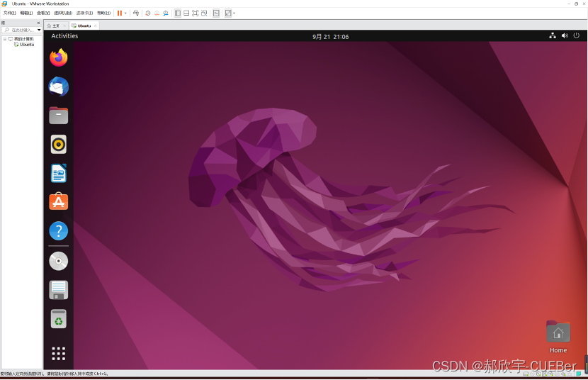Viewport: 588px width, 380px height.
Task: Open the power menu icon in top bar
Action: 577,35
